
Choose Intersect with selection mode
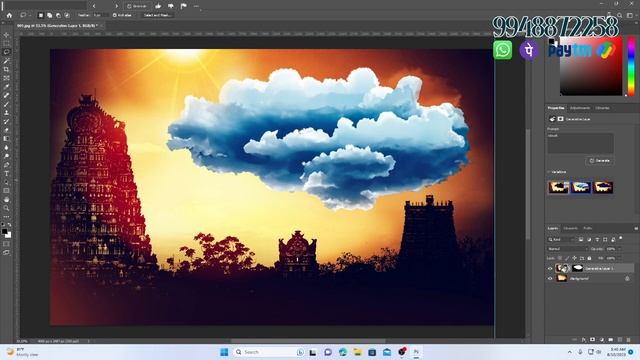click(67, 15)
